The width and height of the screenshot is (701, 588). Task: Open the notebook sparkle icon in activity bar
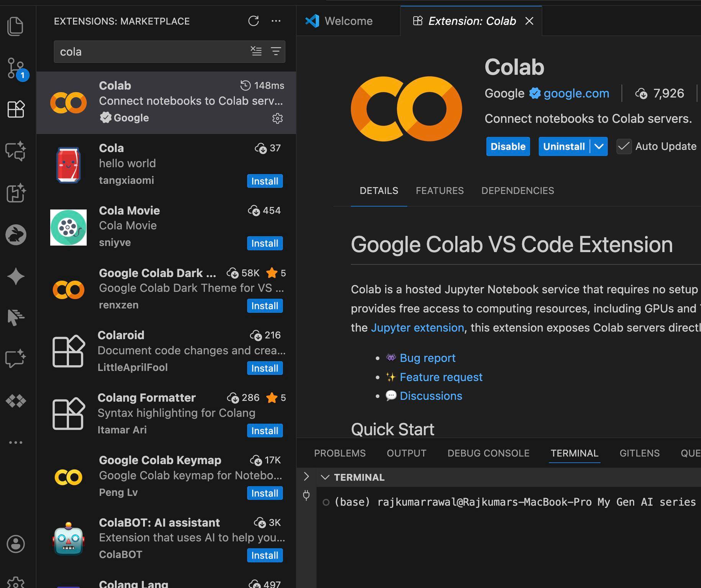[x=16, y=193]
